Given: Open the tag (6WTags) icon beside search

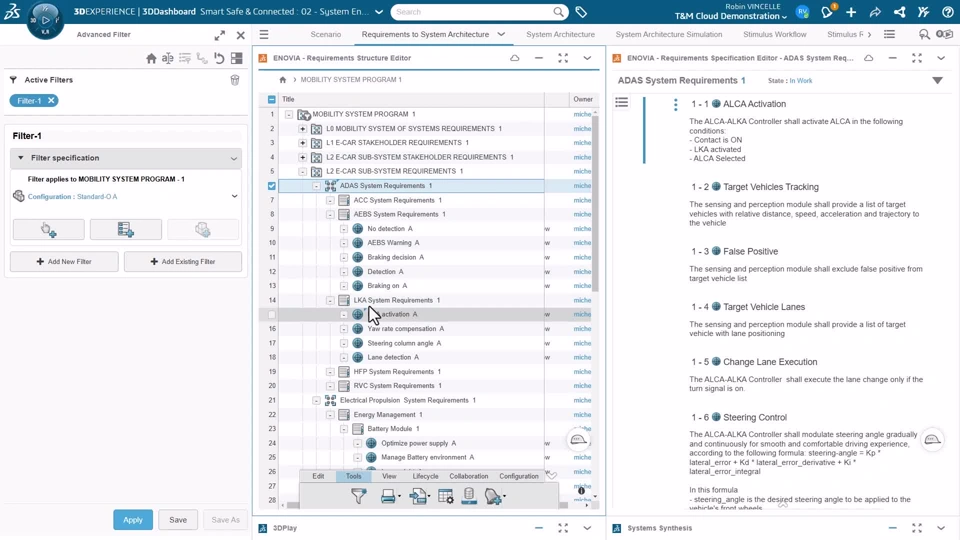Looking at the screenshot, I should 581,12.
